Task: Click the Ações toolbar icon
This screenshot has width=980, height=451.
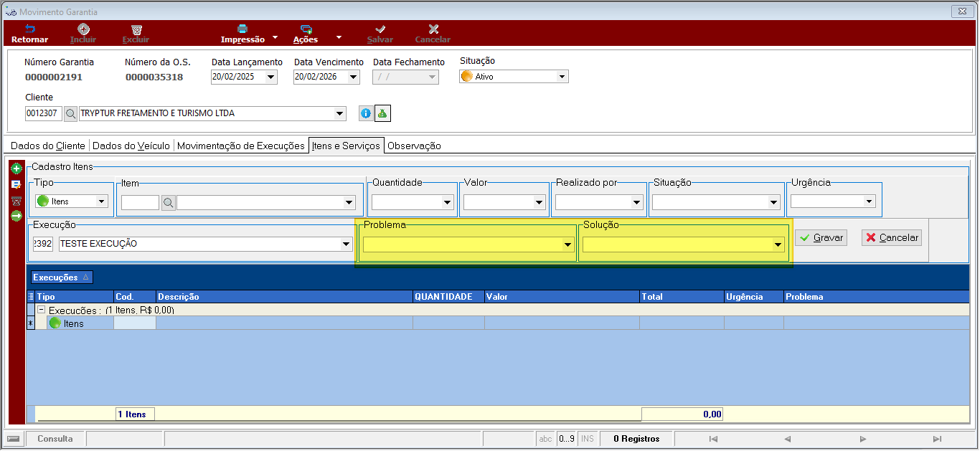Action: [306, 29]
